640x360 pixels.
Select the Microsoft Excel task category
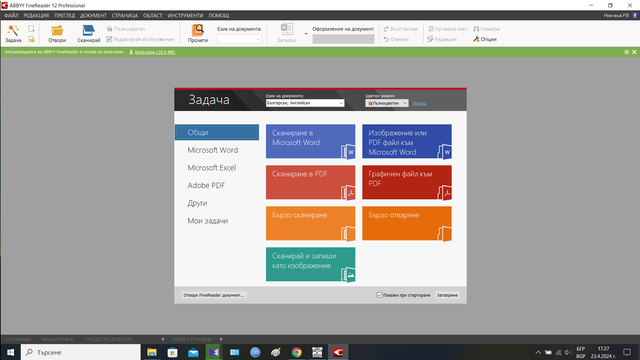point(211,167)
